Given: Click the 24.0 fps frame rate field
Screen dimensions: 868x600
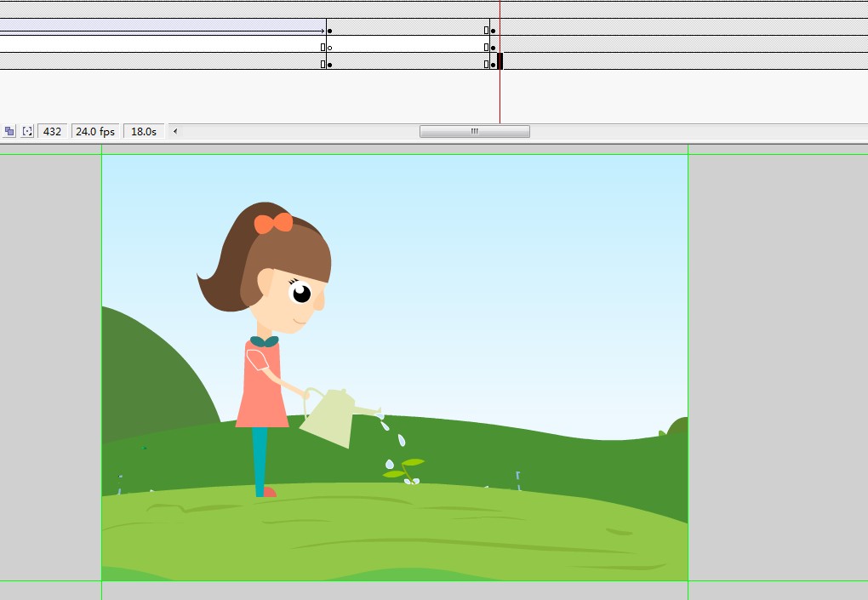Looking at the screenshot, I should click(94, 131).
